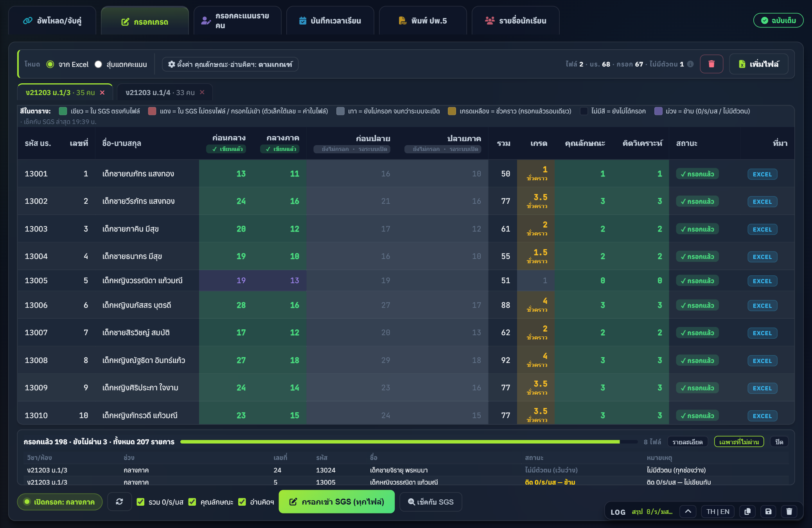Save the log with floppy icon

click(768, 511)
